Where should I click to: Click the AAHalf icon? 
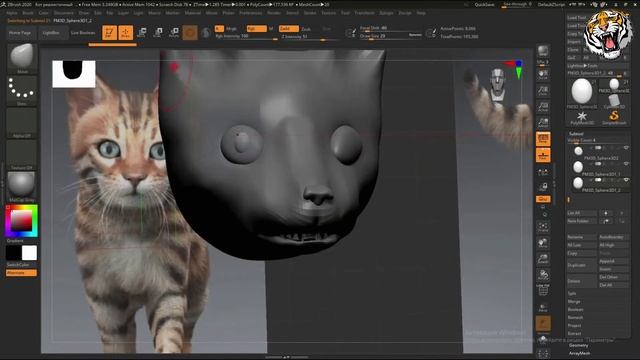(x=543, y=122)
